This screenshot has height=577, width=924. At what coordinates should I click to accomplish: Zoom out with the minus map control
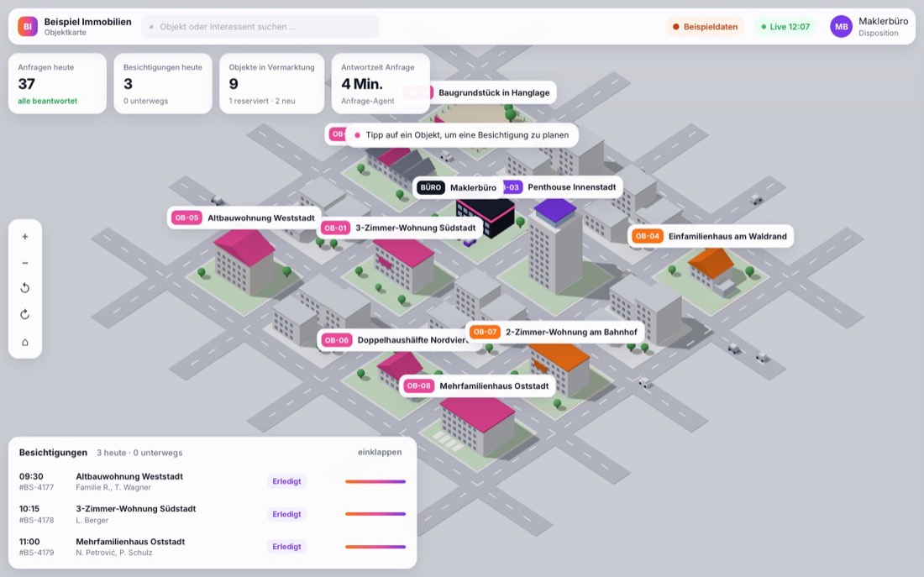tap(24, 263)
